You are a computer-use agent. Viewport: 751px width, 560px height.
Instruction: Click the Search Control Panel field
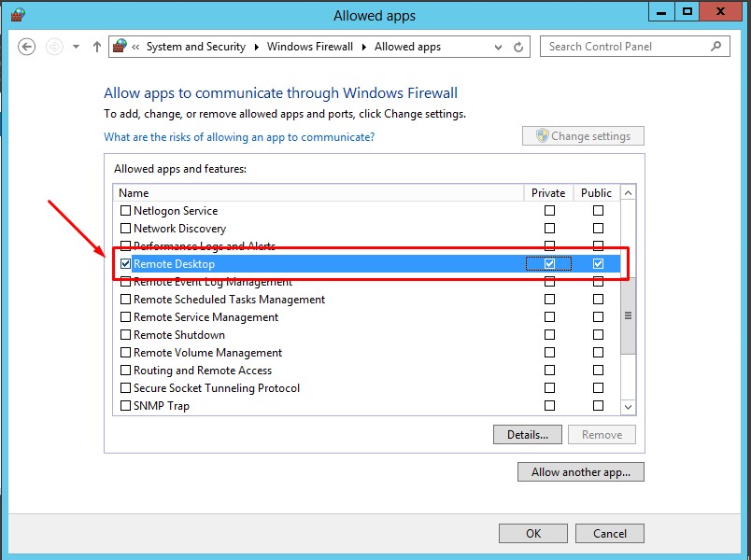point(624,47)
